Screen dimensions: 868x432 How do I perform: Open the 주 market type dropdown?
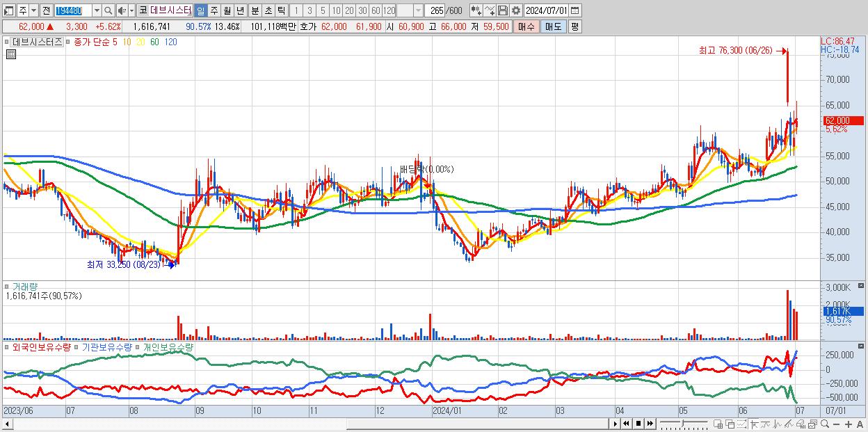click(33, 10)
